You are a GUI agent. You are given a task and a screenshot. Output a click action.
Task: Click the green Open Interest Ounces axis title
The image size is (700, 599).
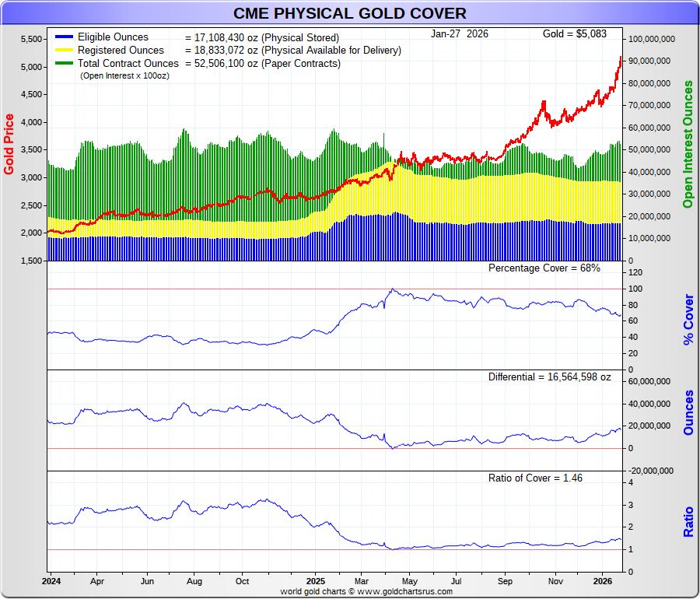[688, 144]
